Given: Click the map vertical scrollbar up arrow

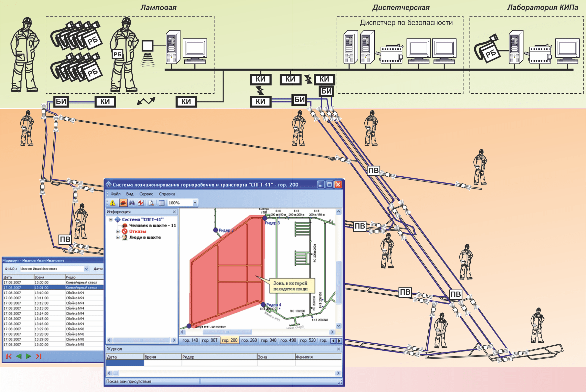Looking at the screenshot, I should click(338, 211).
